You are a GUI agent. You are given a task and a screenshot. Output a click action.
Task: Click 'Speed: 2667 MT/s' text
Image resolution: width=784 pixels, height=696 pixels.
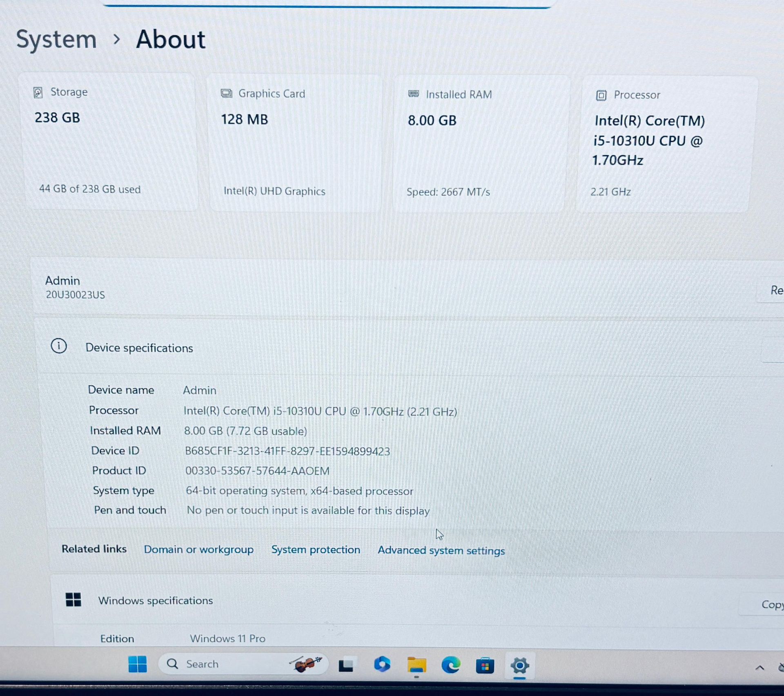(x=448, y=192)
